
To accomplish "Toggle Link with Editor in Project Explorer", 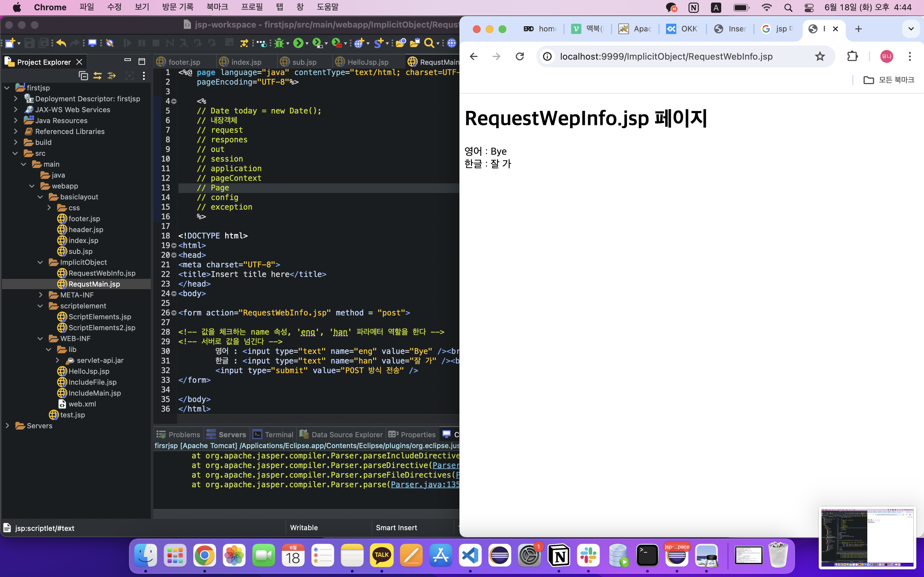I will pyautogui.click(x=98, y=76).
